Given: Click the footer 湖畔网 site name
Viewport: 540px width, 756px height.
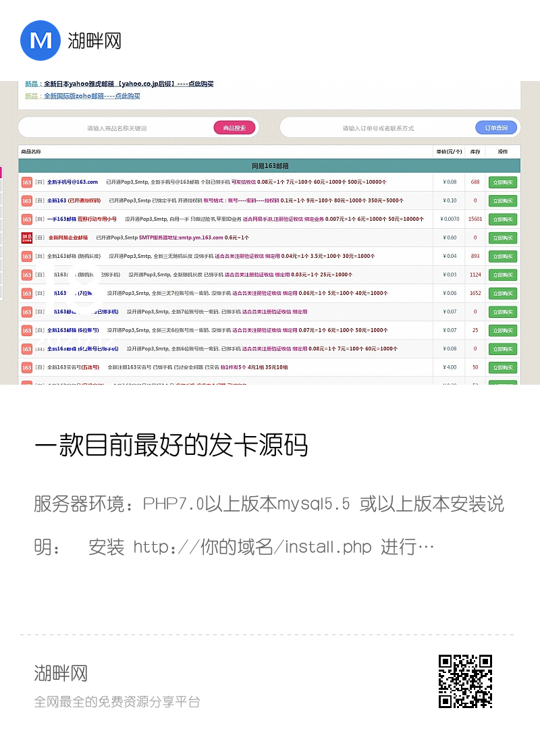Looking at the screenshot, I should point(61,673).
